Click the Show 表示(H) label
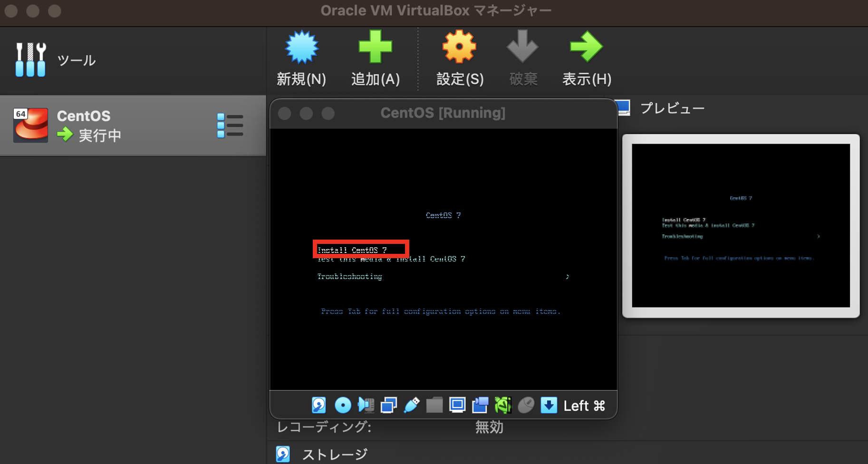The width and height of the screenshot is (868, 464). coord(587,79)
